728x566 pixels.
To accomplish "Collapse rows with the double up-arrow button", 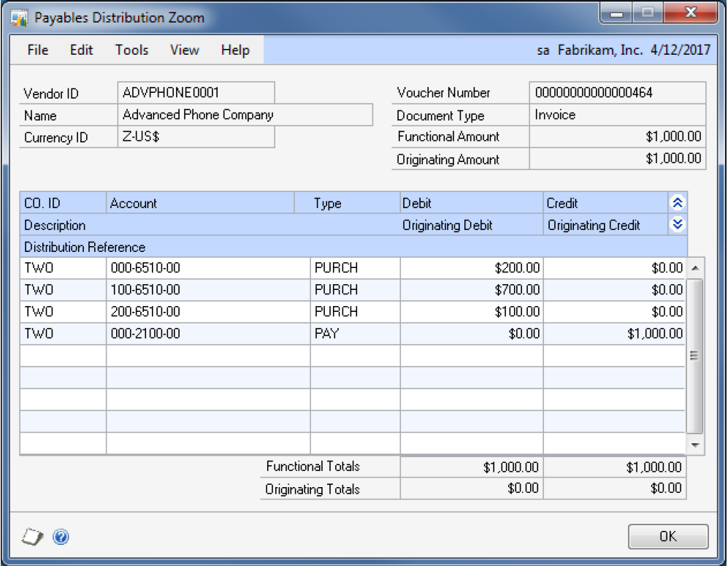I will click(x=677, y=204).
